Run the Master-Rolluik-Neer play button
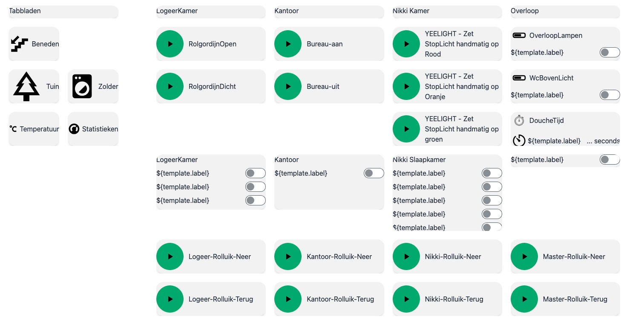This screenshot has height=336, width=644. click(x=524, y=256)
